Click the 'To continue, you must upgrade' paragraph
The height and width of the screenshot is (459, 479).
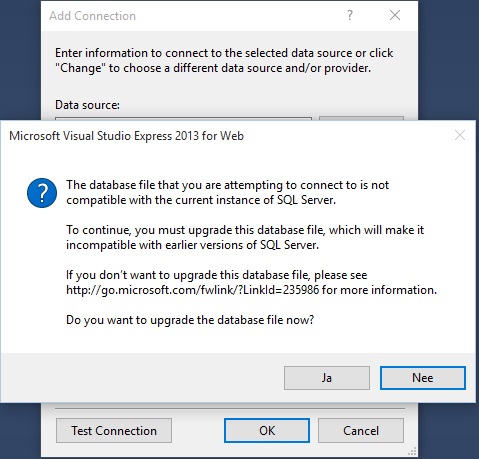(x=245, y=237)
